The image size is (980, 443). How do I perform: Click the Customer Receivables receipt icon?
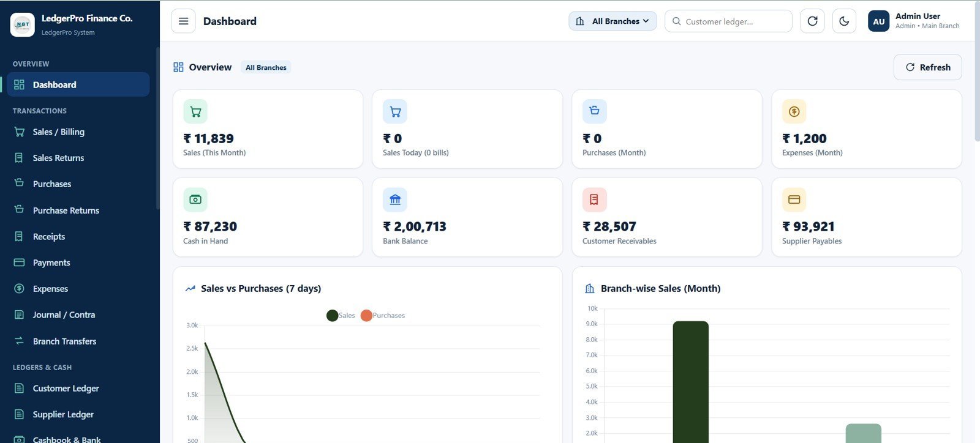point(594,199)
